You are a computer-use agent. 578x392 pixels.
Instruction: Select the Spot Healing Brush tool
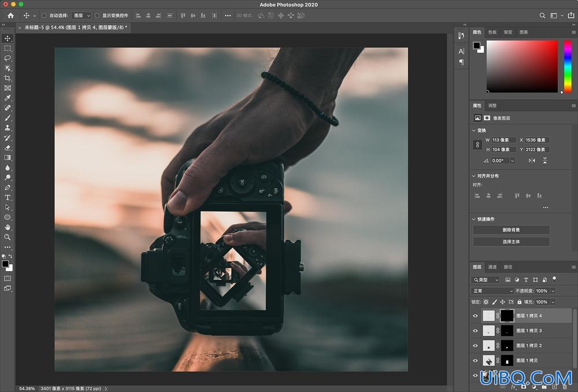click(8, 108)
